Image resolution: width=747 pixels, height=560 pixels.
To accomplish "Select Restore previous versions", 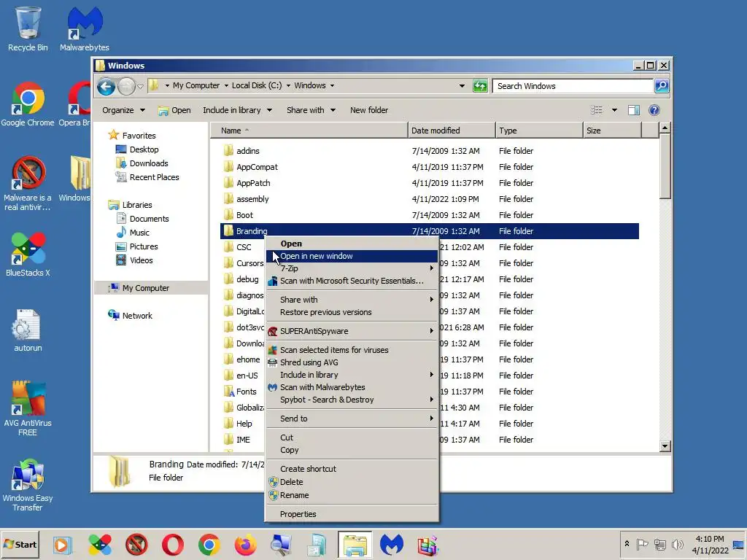I will click(352, 312).
